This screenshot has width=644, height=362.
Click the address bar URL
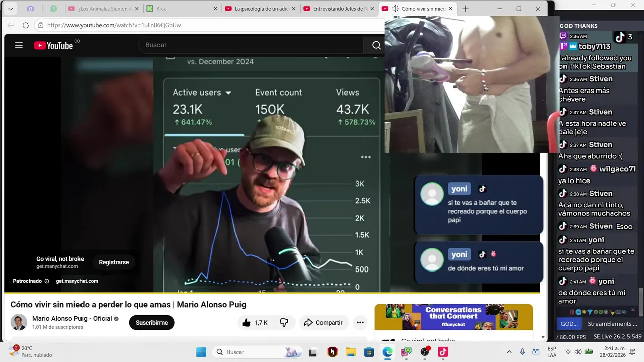coord(114,25)
